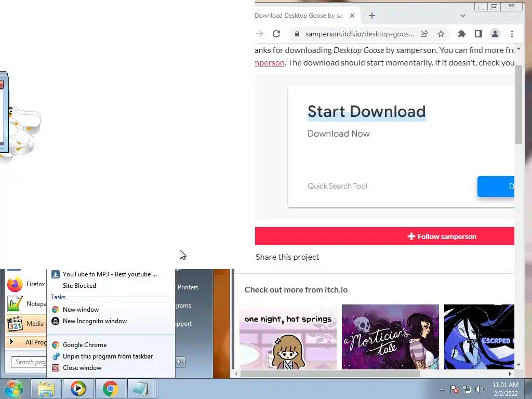Select Close window in jump list
The image size is (532, 399).
pos(111,368)
